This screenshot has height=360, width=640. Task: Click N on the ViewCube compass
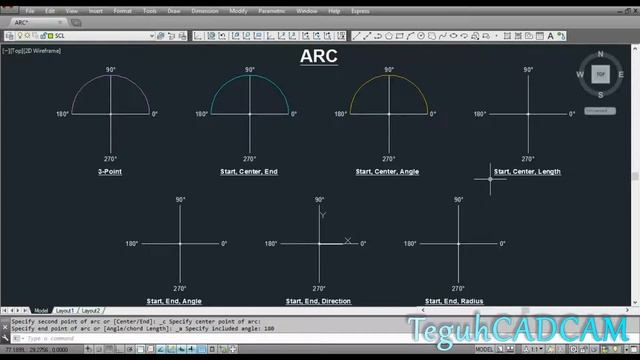click(600, 54)
